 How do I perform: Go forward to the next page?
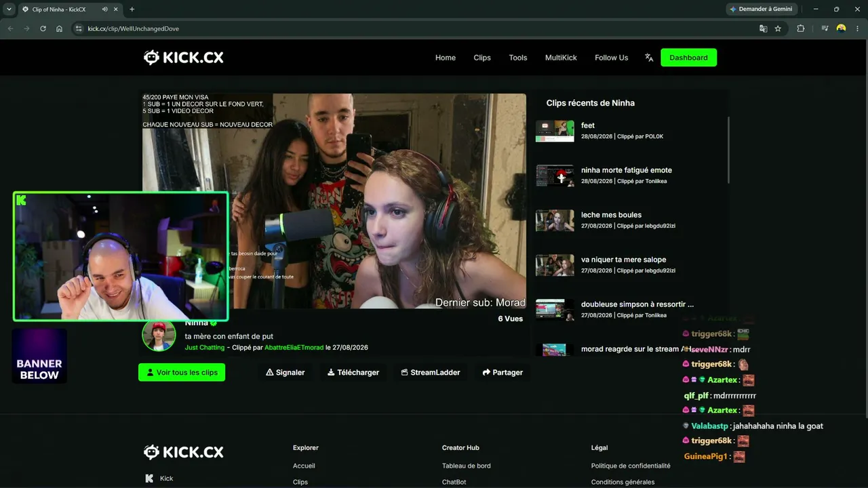26,28
